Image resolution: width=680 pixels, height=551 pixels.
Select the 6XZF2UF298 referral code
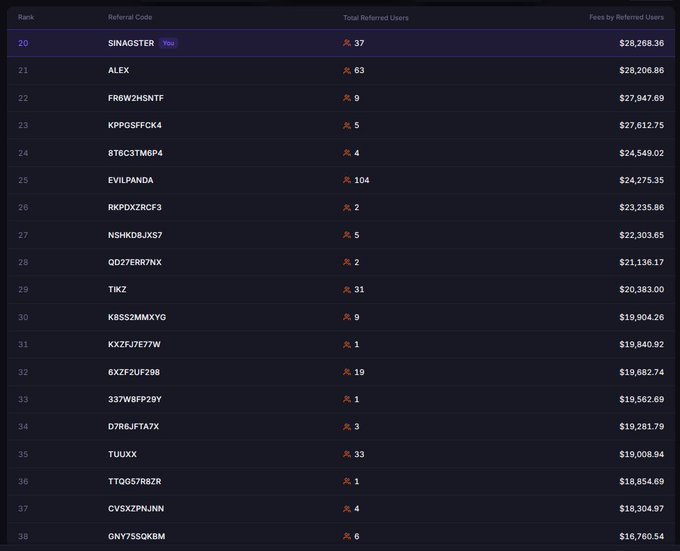134,372
